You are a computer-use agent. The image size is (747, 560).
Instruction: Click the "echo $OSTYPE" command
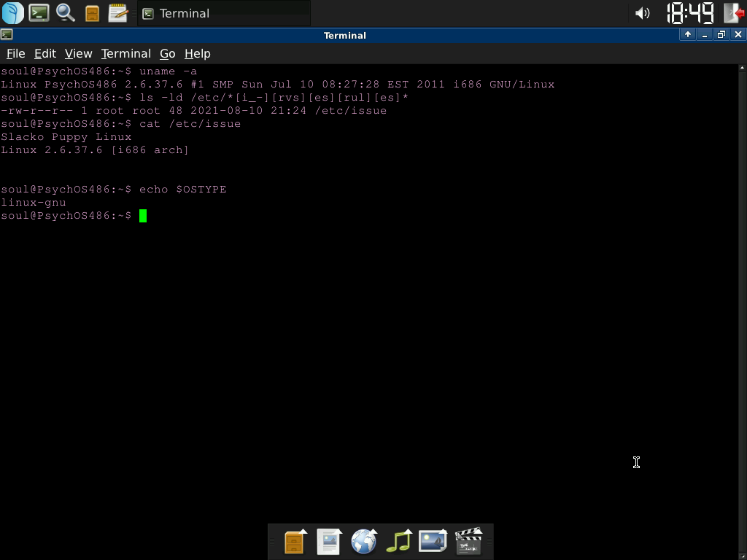click(182, 189)
